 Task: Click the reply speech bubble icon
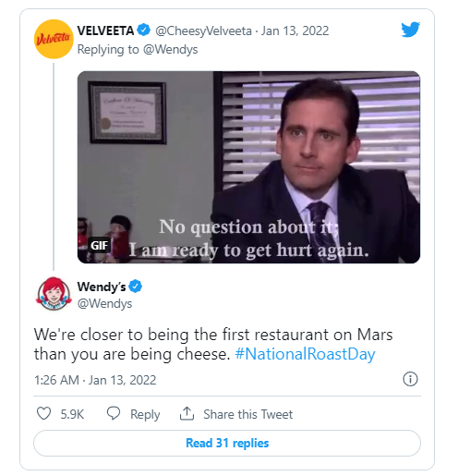(114, 413)
